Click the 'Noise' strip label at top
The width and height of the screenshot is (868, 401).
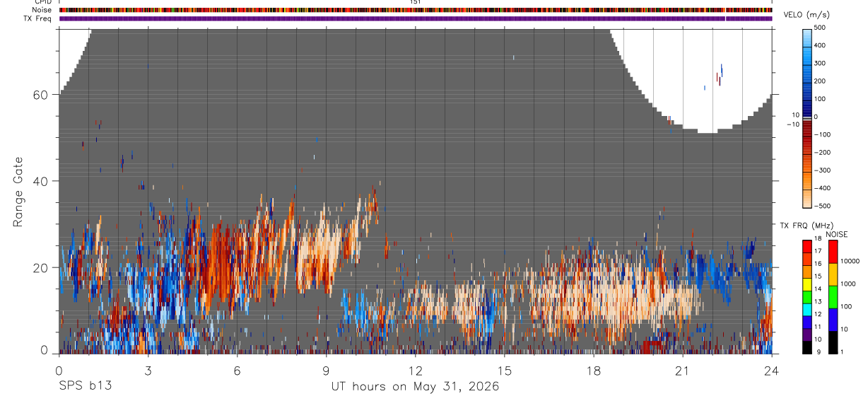point(41,10)
